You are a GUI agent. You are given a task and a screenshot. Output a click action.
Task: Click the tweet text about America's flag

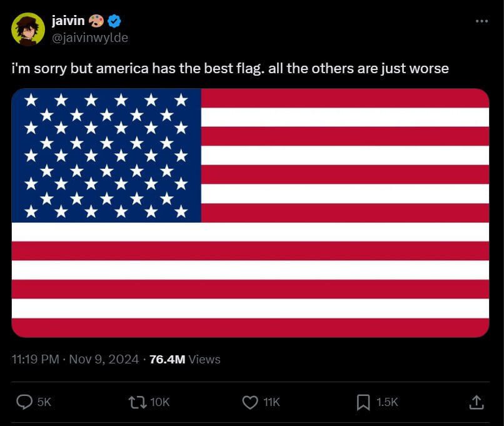(x=230, y=68)
